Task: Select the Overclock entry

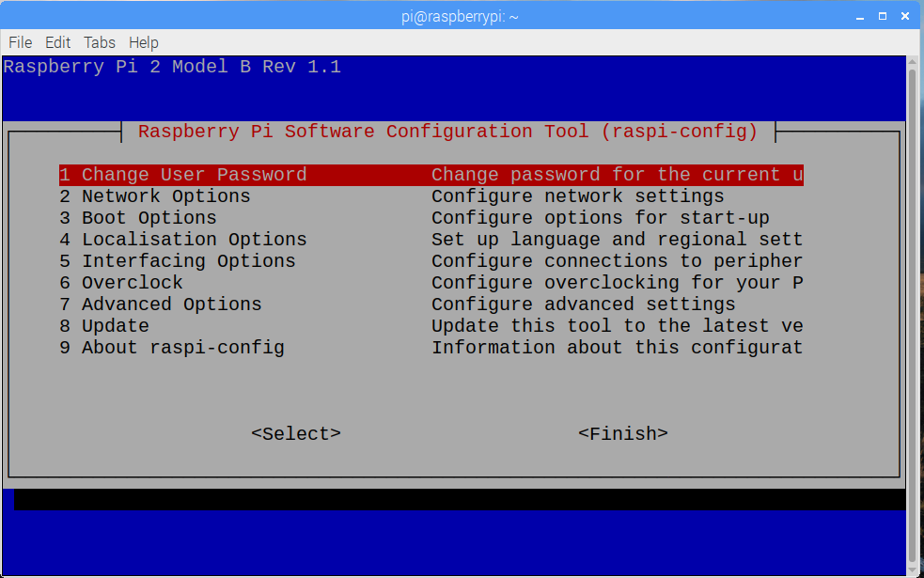Action: [121, 283]
